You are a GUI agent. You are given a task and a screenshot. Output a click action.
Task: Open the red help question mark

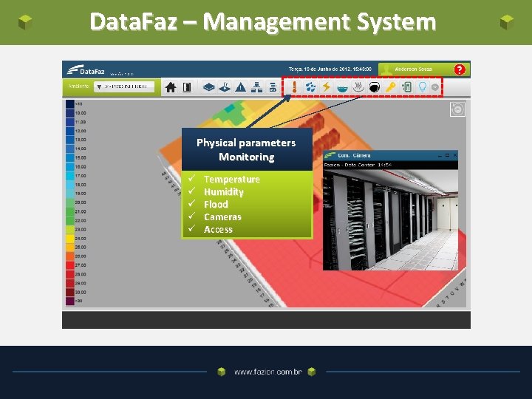460,70
